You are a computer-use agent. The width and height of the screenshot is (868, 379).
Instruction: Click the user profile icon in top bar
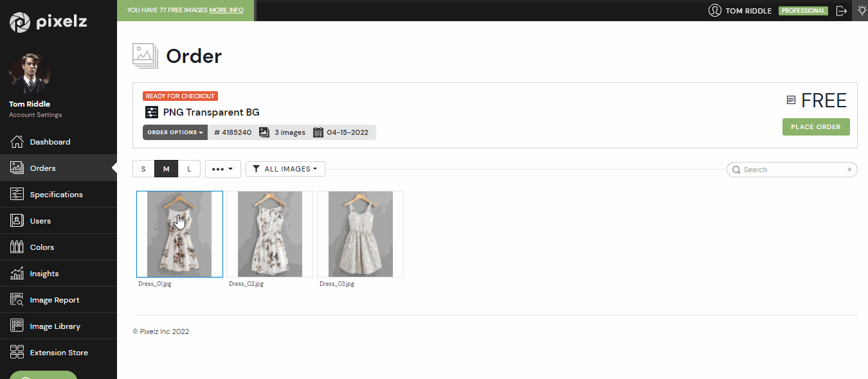click(714, 10)
